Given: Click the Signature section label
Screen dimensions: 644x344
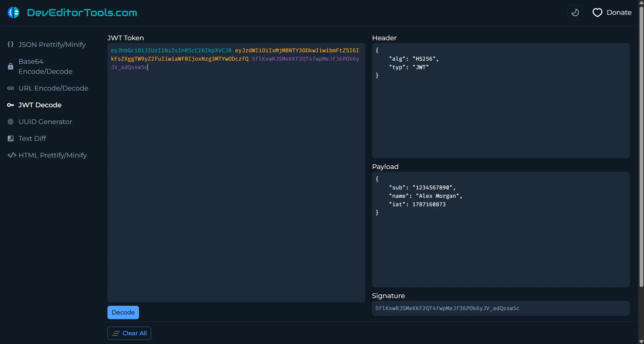Looking at the screenshot, I should pos(388,296).
